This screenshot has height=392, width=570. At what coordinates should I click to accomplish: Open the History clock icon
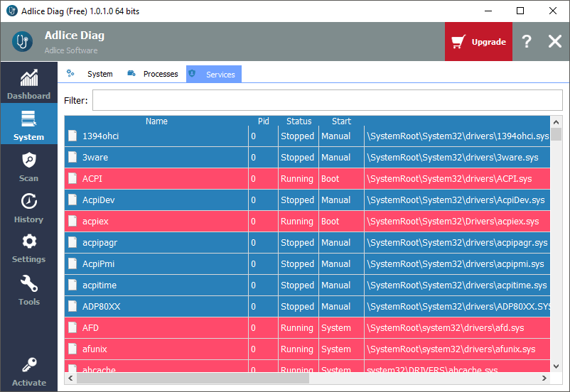[28, 202]
